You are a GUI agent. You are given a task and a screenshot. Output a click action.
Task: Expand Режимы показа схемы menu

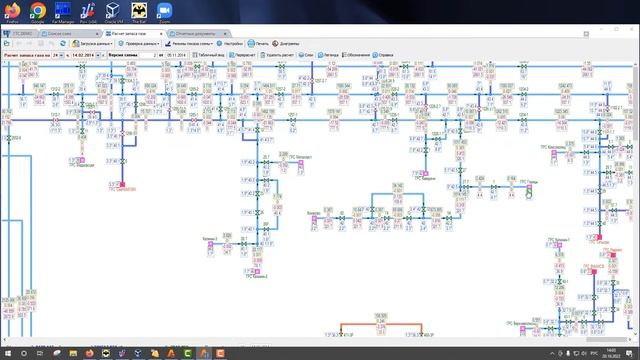click(189, 44)
